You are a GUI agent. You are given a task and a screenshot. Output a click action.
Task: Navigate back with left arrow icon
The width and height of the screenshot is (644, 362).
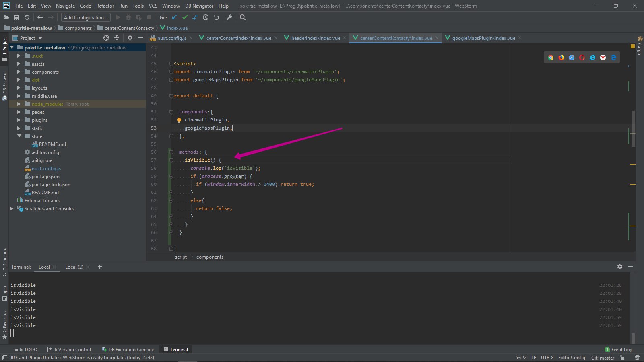[x=40, y=17]
